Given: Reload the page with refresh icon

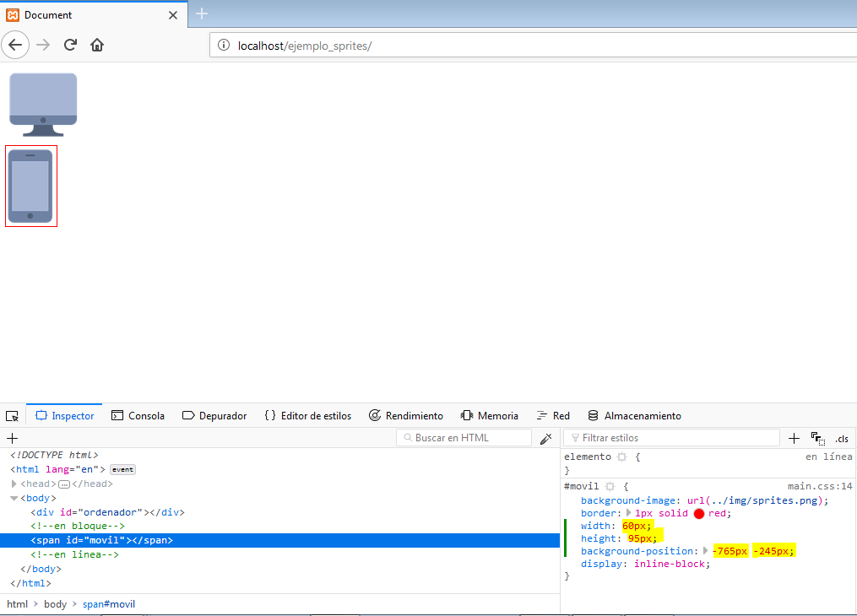Looking at the screenshot, I should point(71,45).
